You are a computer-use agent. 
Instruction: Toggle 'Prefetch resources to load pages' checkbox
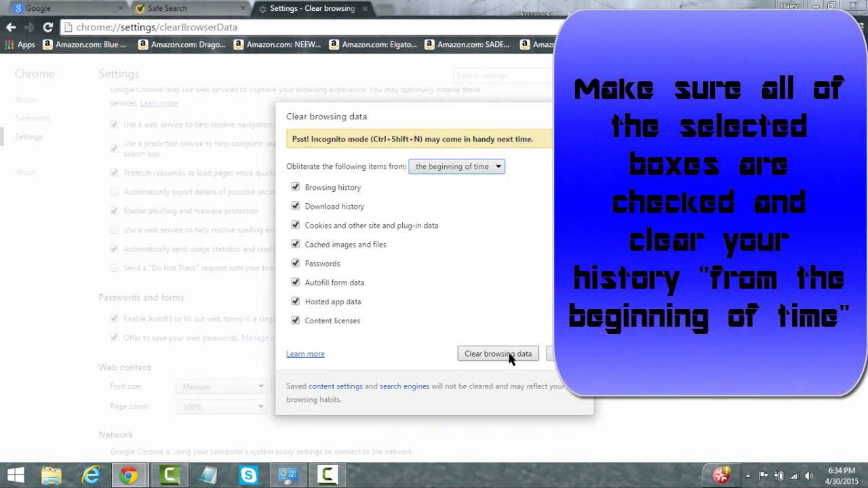click(x=114, y=173)
